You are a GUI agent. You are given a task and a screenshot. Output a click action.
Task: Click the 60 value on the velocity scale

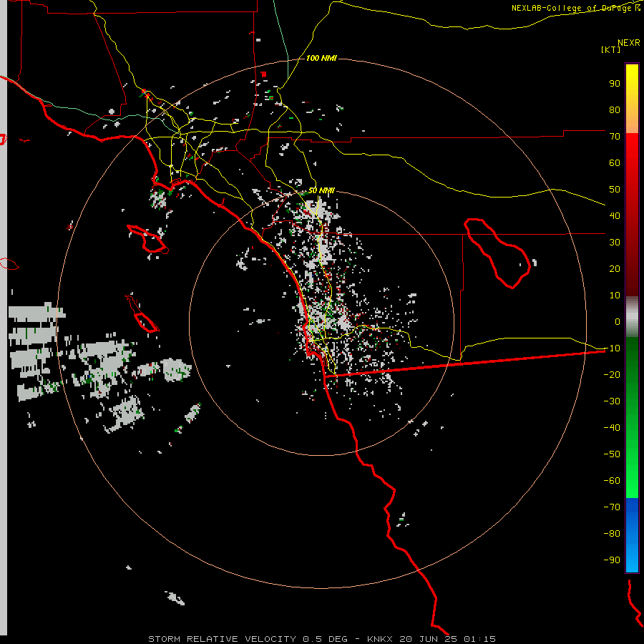coord(615,163)
